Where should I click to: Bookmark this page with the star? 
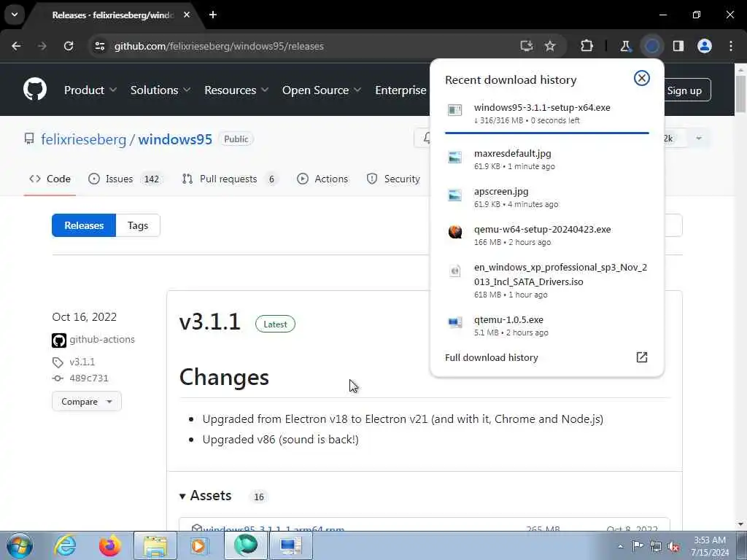coord(550,46)
